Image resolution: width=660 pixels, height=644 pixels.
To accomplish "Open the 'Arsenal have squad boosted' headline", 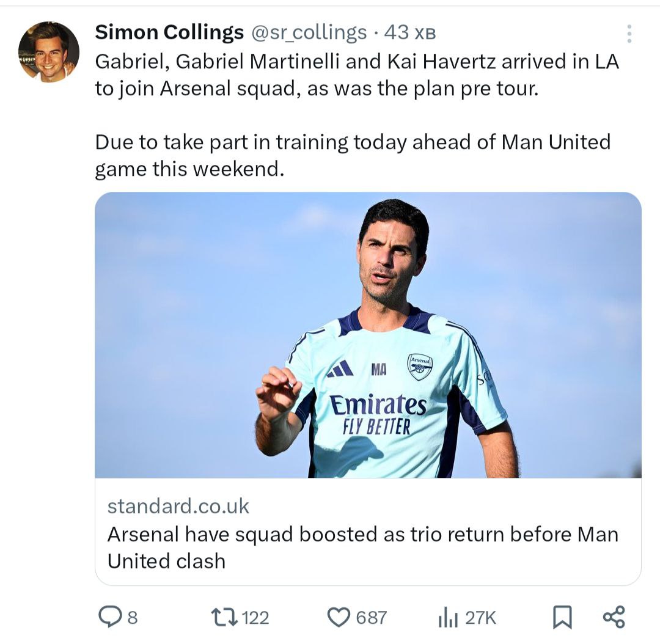I will click(x=362, y=547).
